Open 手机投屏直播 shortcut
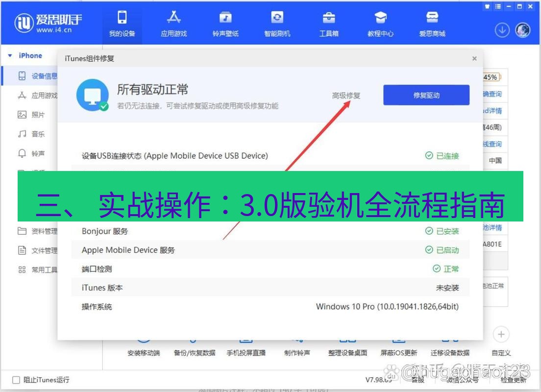 246,353
